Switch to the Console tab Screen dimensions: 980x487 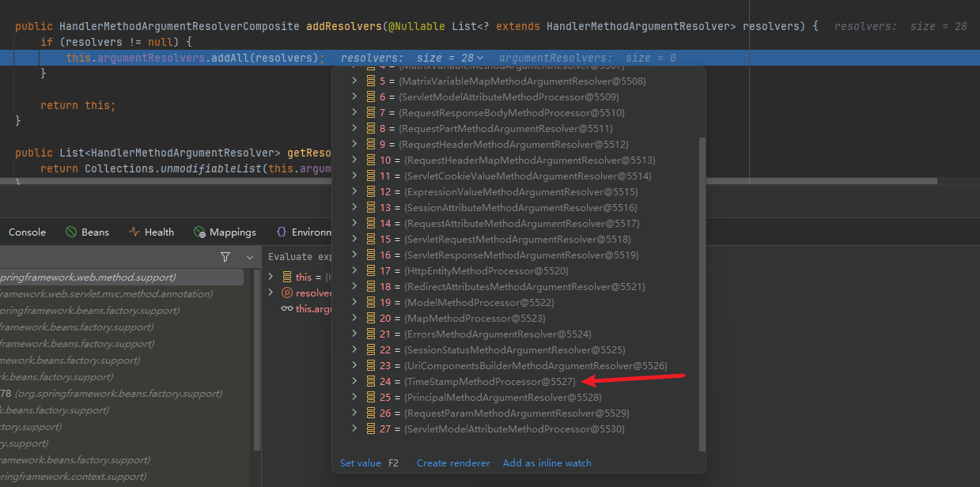coord(27,232)
